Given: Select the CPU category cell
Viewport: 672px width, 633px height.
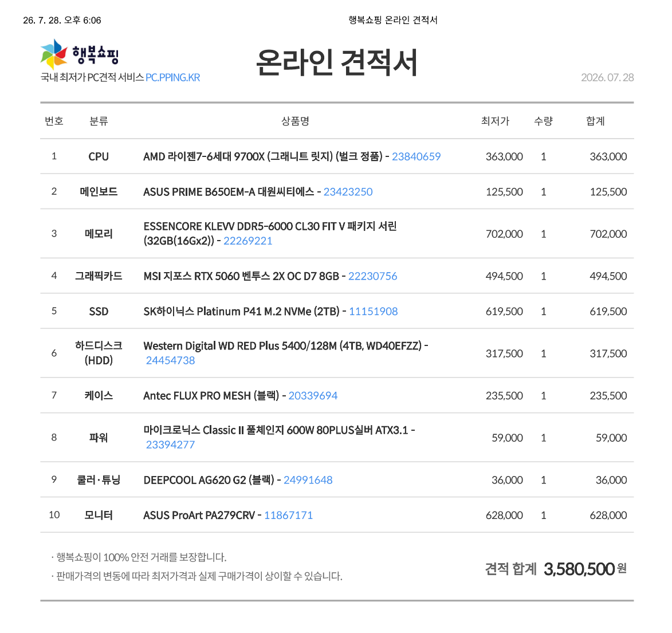Looking at the screenshot, I should [x=99, y=156].
